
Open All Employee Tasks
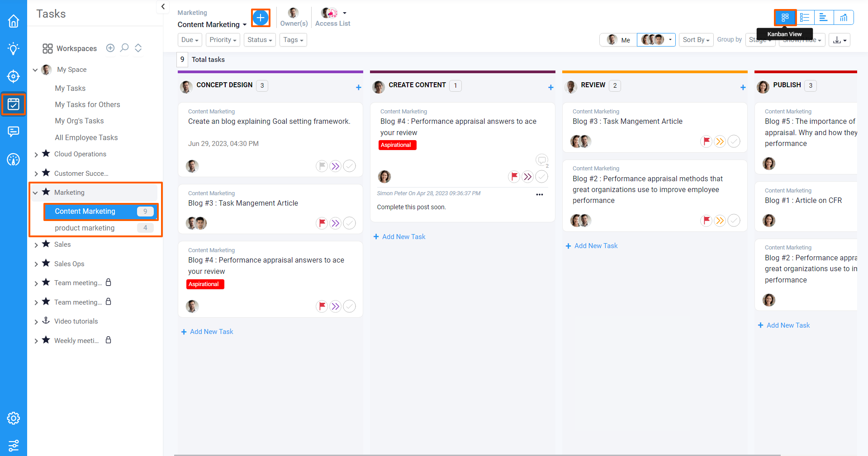point(86,137)
